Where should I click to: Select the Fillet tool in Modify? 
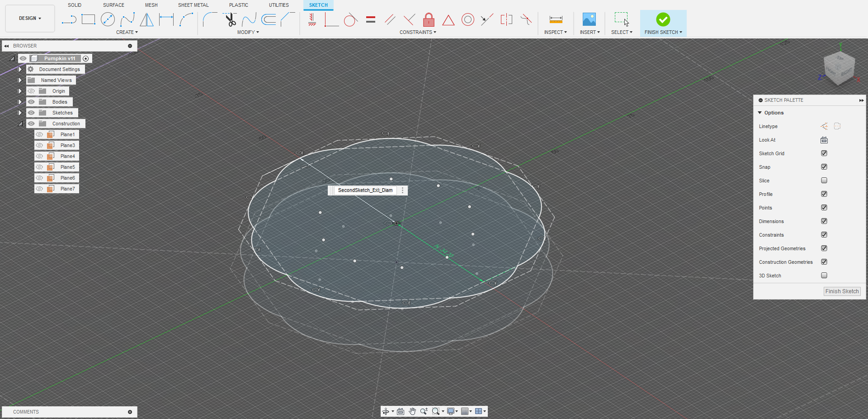[209, 19]
